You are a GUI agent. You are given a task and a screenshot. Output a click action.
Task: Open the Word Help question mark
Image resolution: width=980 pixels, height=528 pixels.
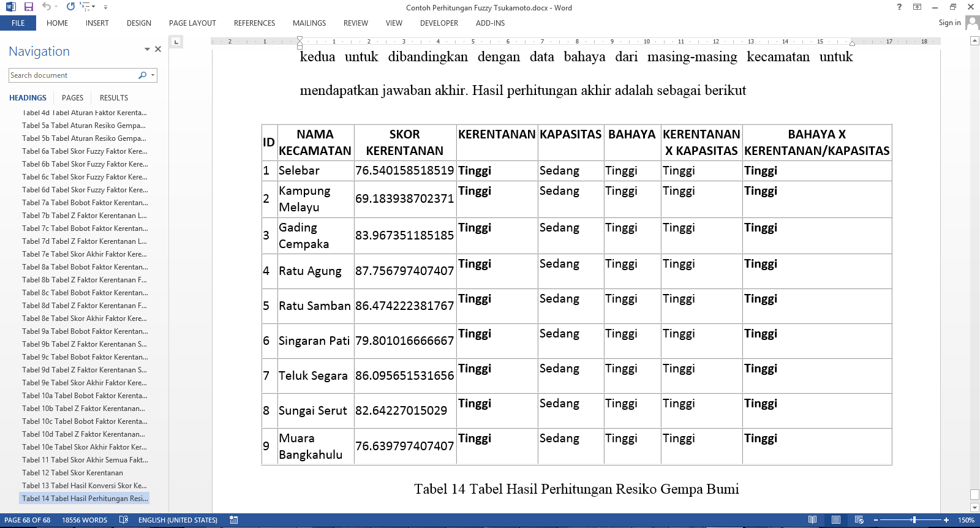pyautogui.click(x=899, y=7)
